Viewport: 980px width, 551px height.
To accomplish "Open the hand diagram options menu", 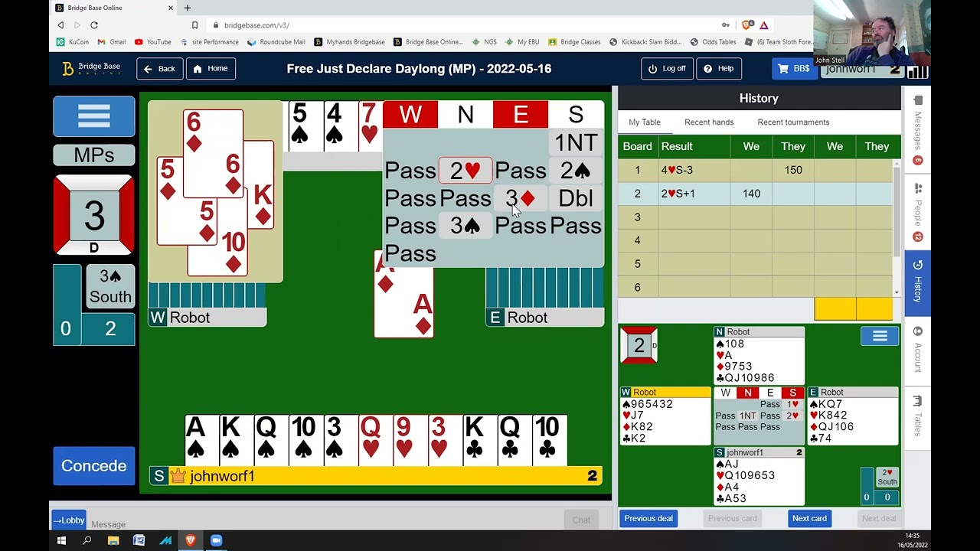I will pos(880,336).
